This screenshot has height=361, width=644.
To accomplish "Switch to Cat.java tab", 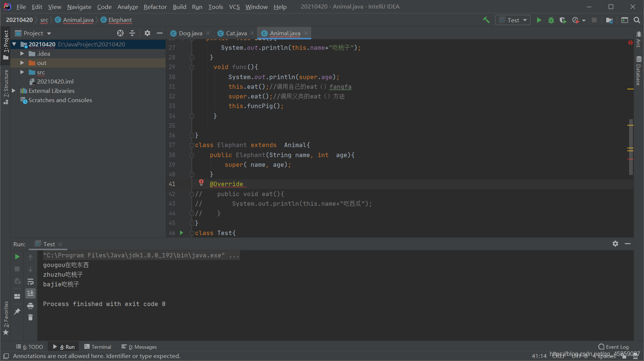I will click(x=236, y=33).
